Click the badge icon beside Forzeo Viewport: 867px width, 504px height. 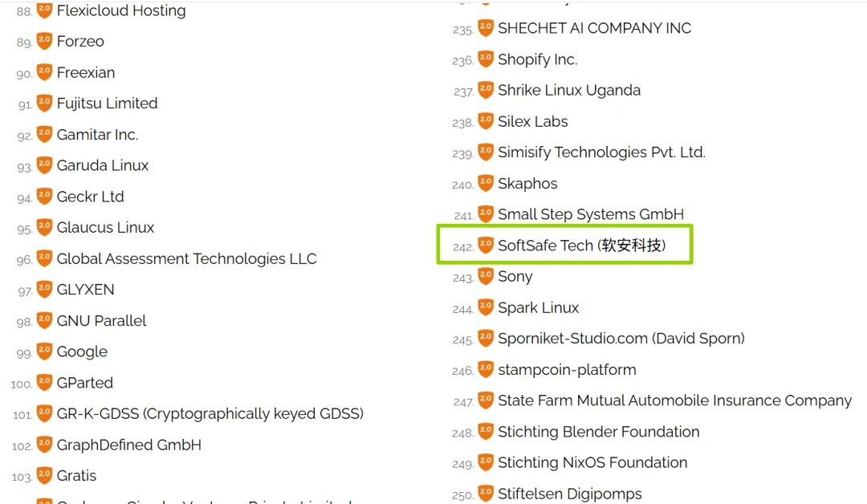click(44, 41)
